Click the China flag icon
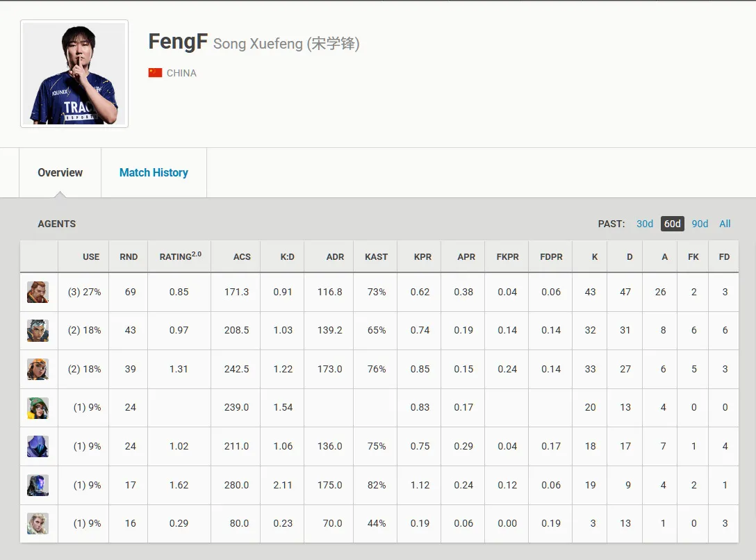756x560 pixels. 155,73
